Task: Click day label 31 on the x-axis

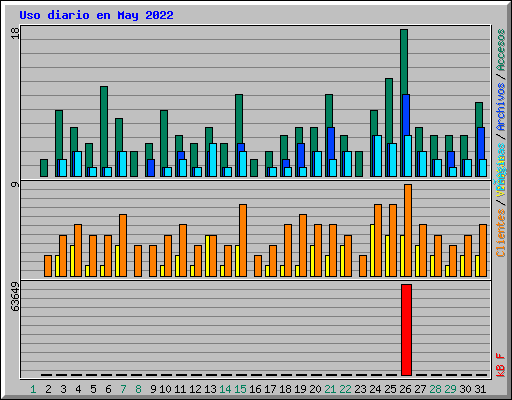Action: point(480,389)
